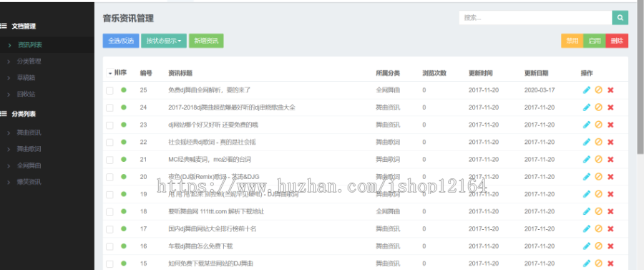Disable article 18 with orange ban icon
644x270 pixels.
click(598, 211)
